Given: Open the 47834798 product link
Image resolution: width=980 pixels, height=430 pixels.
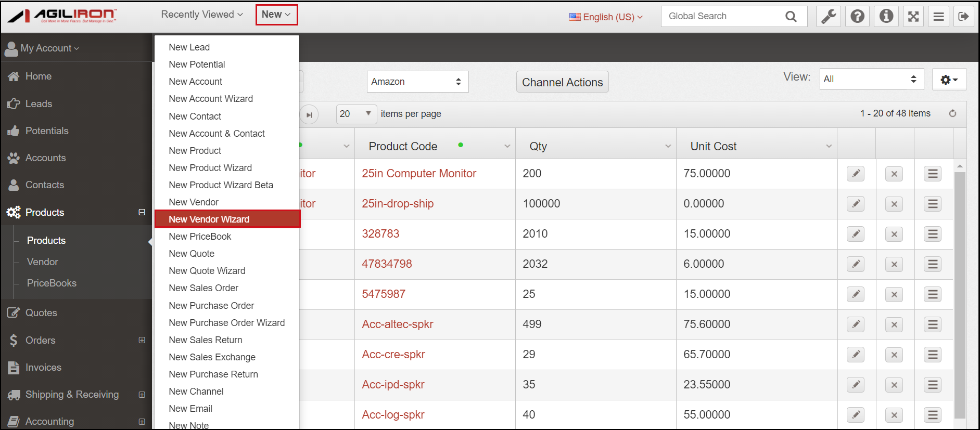Looking at the screenshot, I should point(387,264).
